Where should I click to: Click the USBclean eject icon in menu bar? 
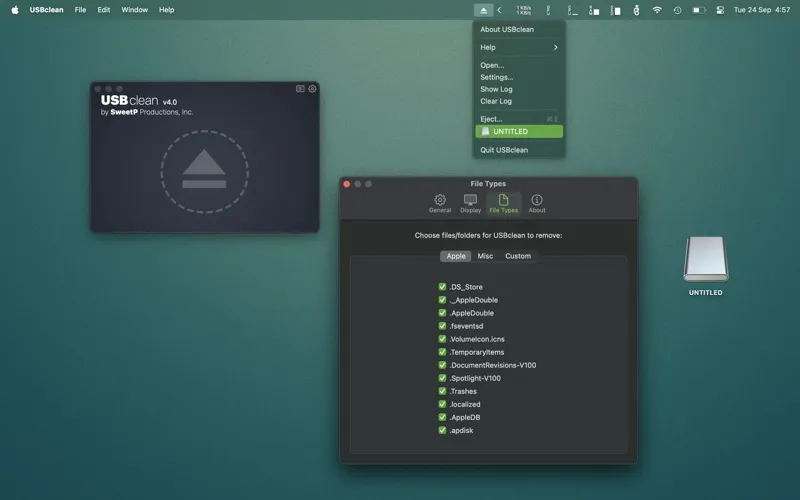(483, 10)
